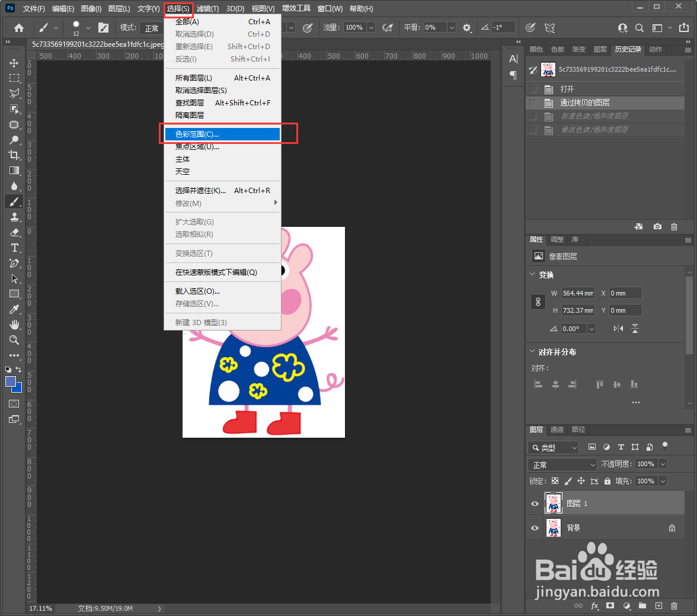Toggle history brush source for 打开 state
697x616 pixels.
[532, 89]
